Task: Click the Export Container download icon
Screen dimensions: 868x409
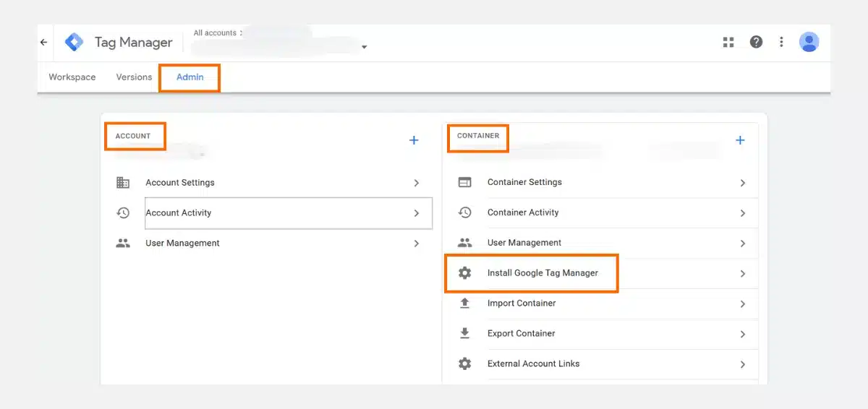Action: click(x=464, y=334)
